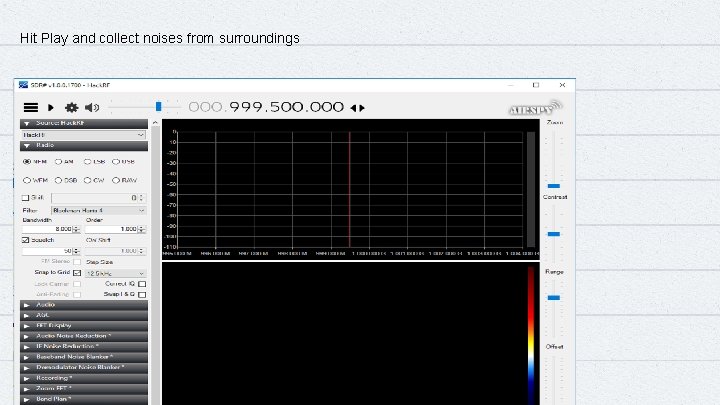This screenshot has height=405, width=720.
Task: Expand the Audio Noise Reduction panel
Action: click(x=84, y=336)
